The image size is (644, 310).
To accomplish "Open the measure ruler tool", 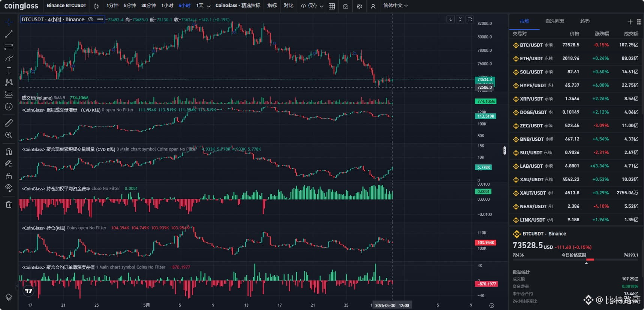I will [x=9, y=123].
